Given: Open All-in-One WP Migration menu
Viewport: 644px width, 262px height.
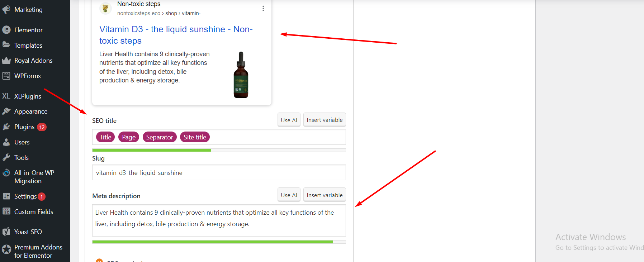Looking at the screenshot, I should [x=35, y=177].
